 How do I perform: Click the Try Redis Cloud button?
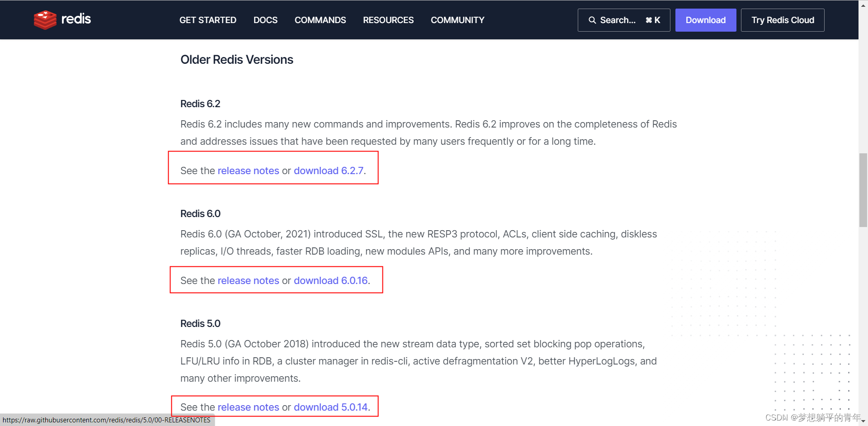click(x=783, y=20)
